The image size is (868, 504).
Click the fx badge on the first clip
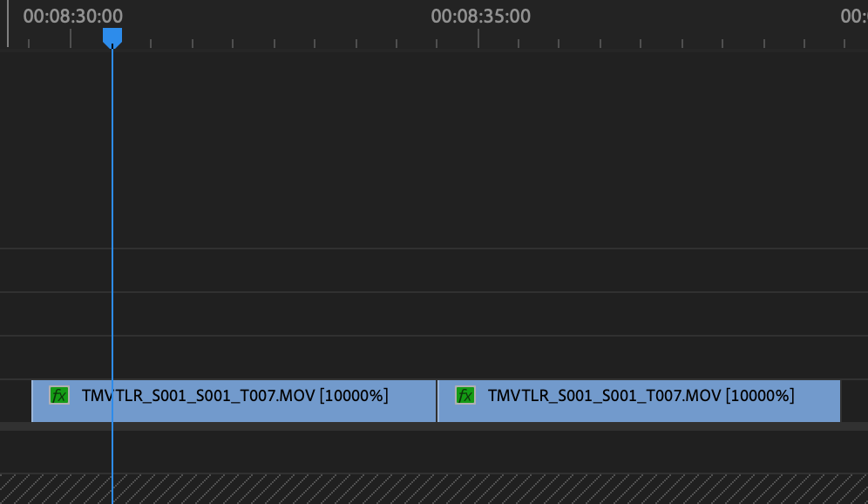(x=59, y=396)
